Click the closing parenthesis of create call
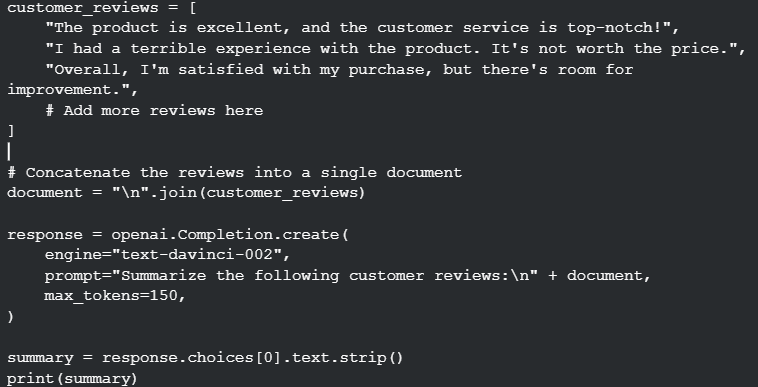The width and height of the screenshot is (758, 387). pyautogui.click(x=11, y=316)
